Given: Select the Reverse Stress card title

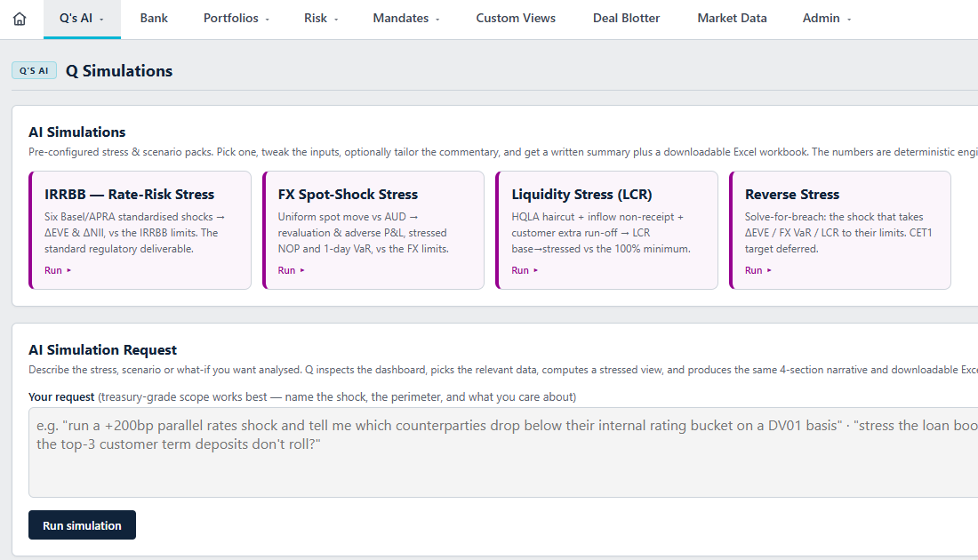Looking at the screenshot, I should (792, 195).
